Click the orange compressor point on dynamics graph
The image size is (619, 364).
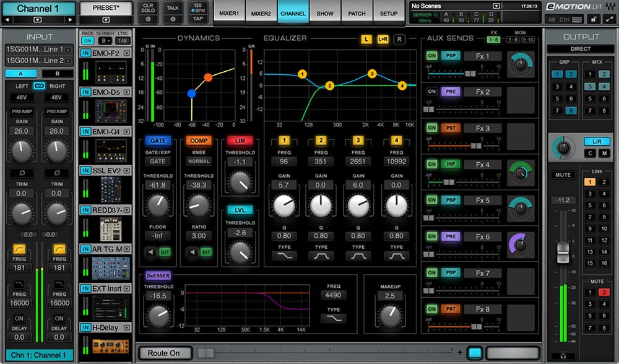(x=208, y=77)
